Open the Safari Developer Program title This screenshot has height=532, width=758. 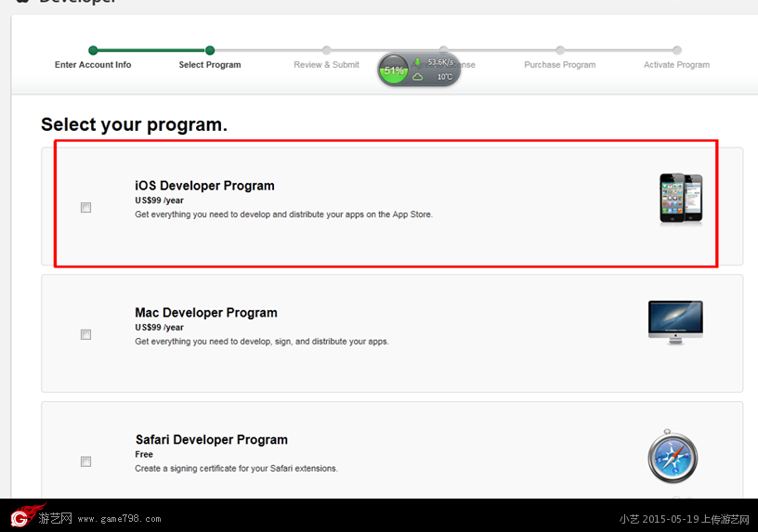(x=211, y=440)
